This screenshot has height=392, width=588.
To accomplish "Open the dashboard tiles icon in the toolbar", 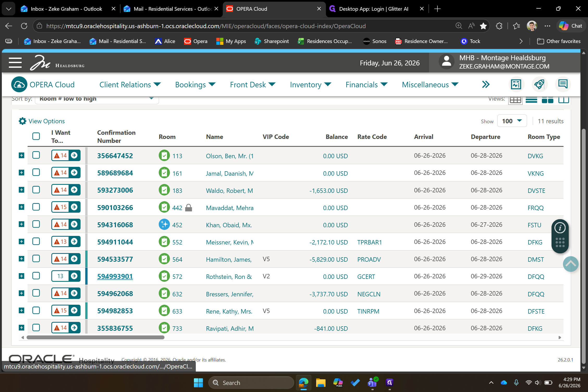I will 516,84.
